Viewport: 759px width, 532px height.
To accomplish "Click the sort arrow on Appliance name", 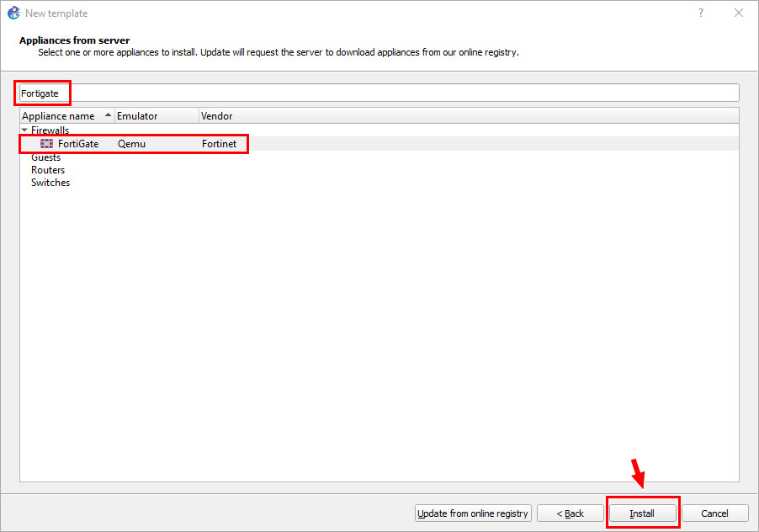I will (108, 114).
